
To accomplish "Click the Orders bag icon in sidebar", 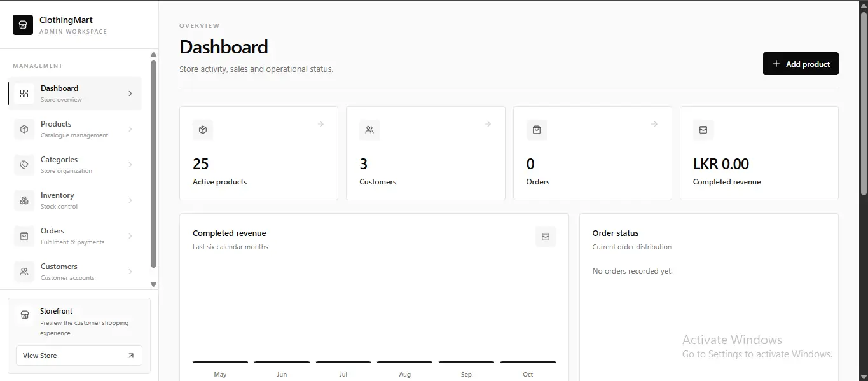I will click(24, 236).
